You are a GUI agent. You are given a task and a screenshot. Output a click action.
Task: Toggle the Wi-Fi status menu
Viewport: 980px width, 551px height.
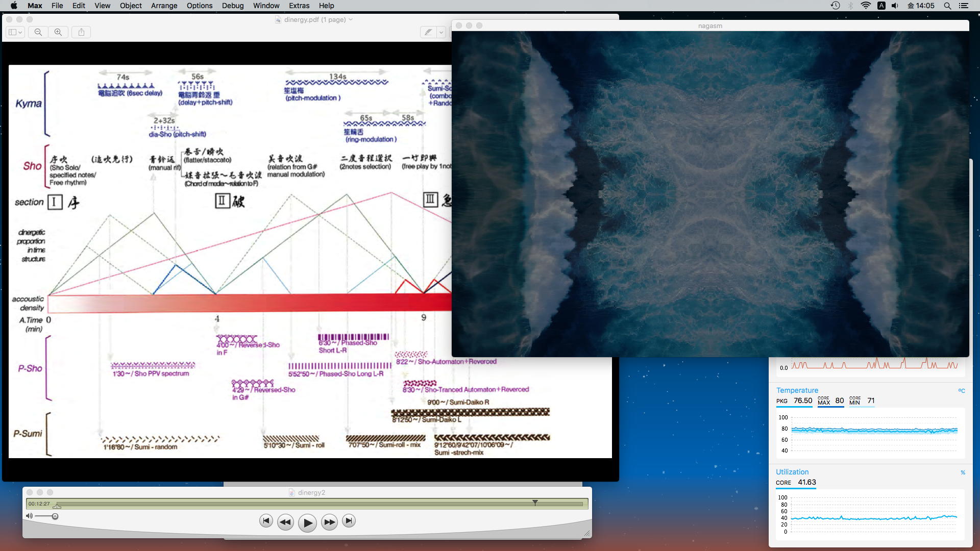click(866, 6)
